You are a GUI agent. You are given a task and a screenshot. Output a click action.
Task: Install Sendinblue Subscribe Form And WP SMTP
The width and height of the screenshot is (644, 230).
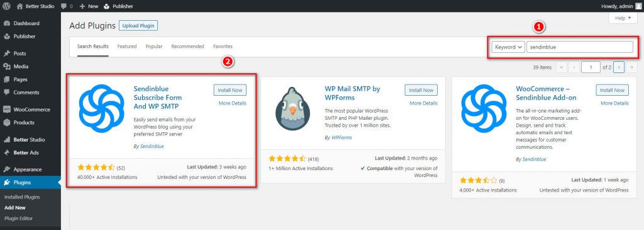click(x=230, y=90)
